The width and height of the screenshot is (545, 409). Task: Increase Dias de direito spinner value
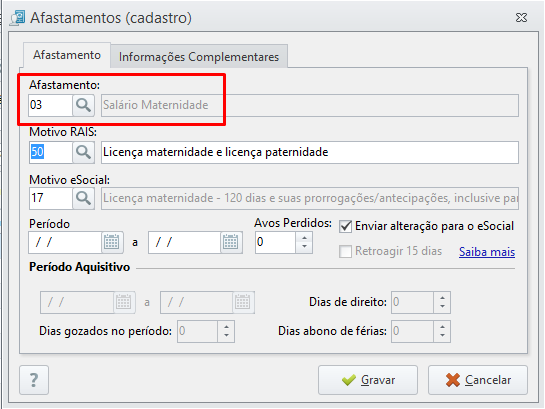click(442, 298)
